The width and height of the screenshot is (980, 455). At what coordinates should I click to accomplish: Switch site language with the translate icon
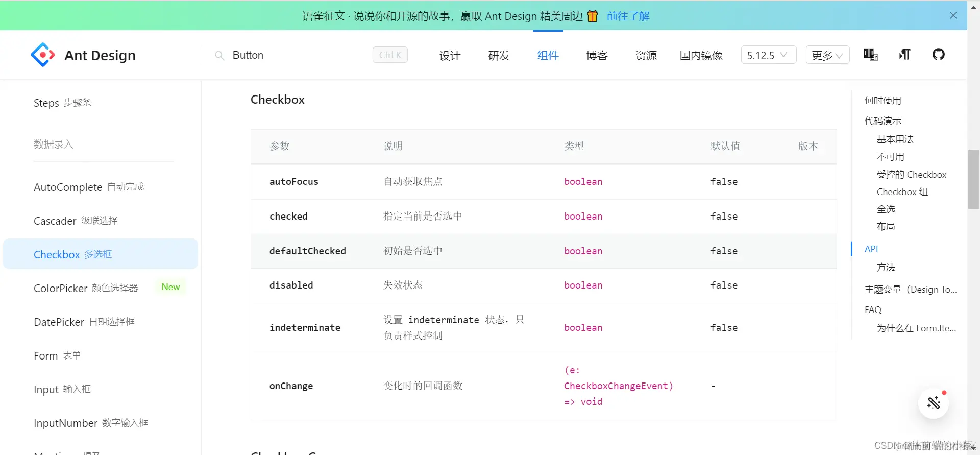[871, 54]
